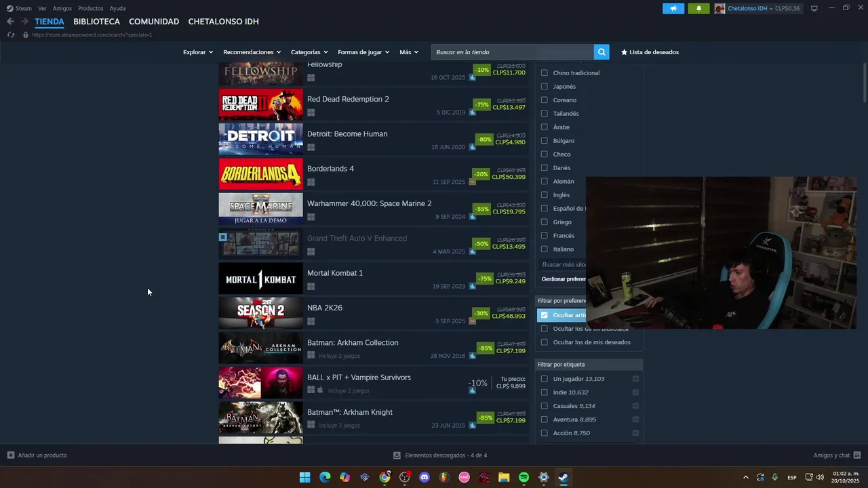This screenshot has height=488, width=868.
Task: Open File Explorer from the taskbar
Action: pos(504,477)
